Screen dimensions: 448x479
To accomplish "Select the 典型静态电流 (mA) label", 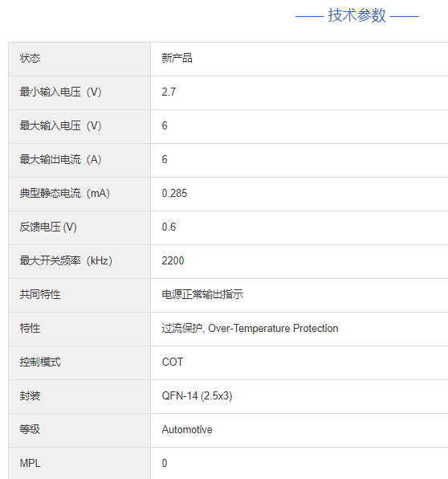I will (65, 193).
